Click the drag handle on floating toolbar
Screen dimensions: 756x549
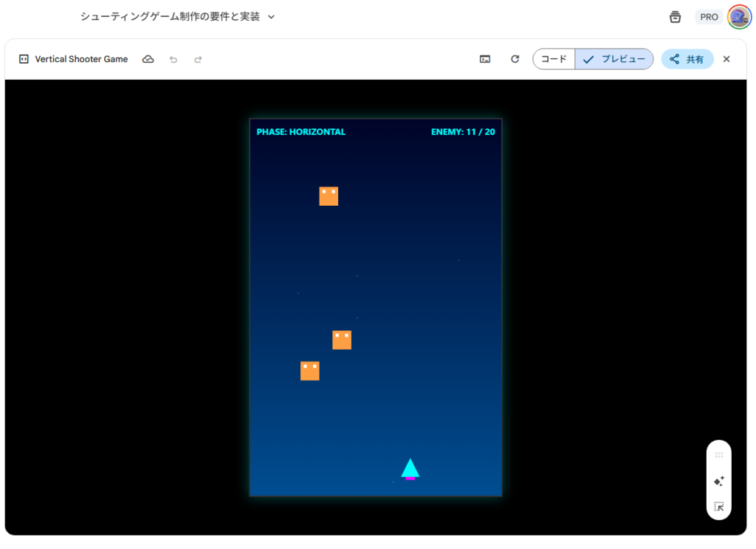pyautogui.click(x=718, y=455)
